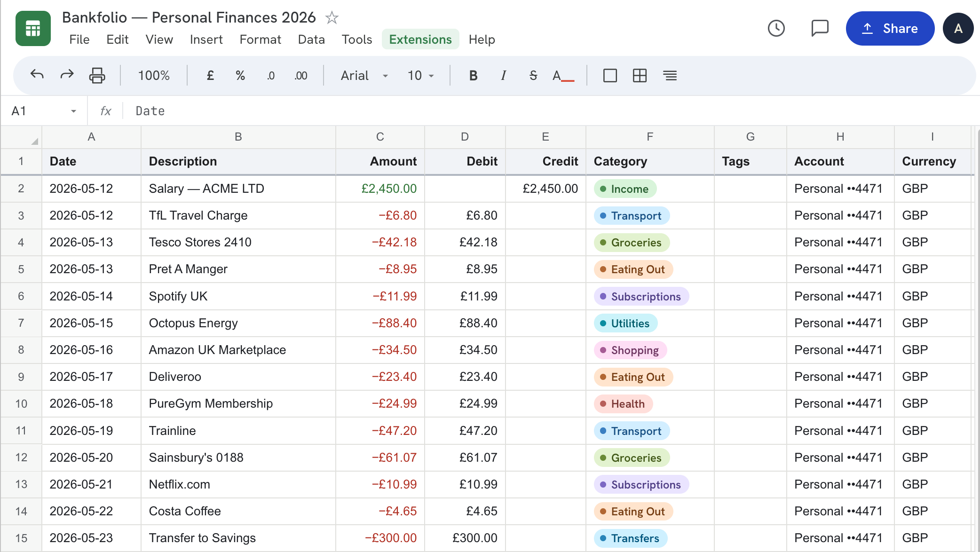Click Groceries chip in Tesco row
Screen dimensions: 980x552
click(632, 243)
